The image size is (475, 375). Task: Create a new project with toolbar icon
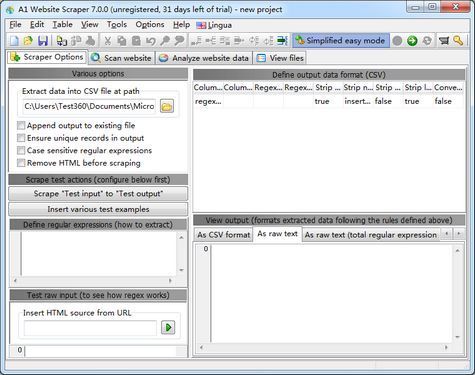pyautogui.click(x=14, y=41)
